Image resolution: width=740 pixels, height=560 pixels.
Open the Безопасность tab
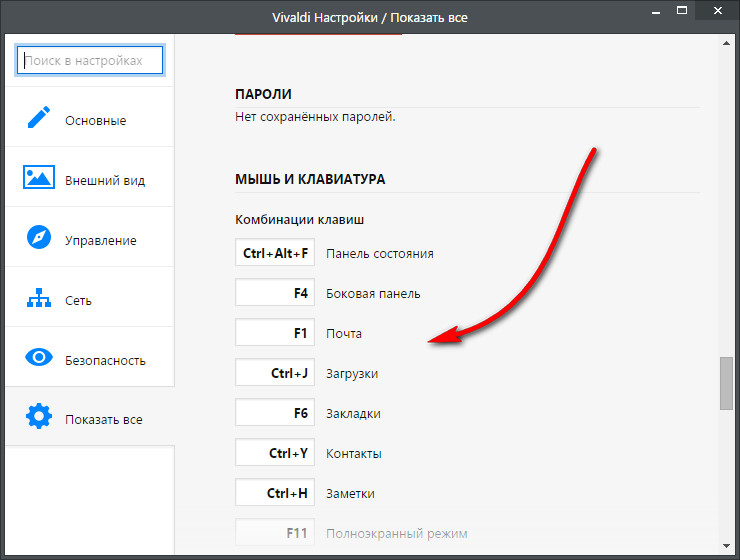click(90, 357)
